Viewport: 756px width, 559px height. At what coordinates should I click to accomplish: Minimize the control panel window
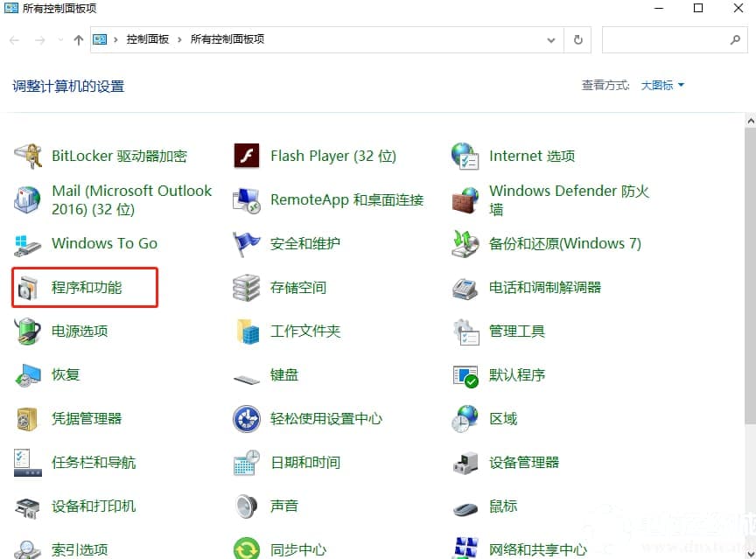(x=659, y=8)
